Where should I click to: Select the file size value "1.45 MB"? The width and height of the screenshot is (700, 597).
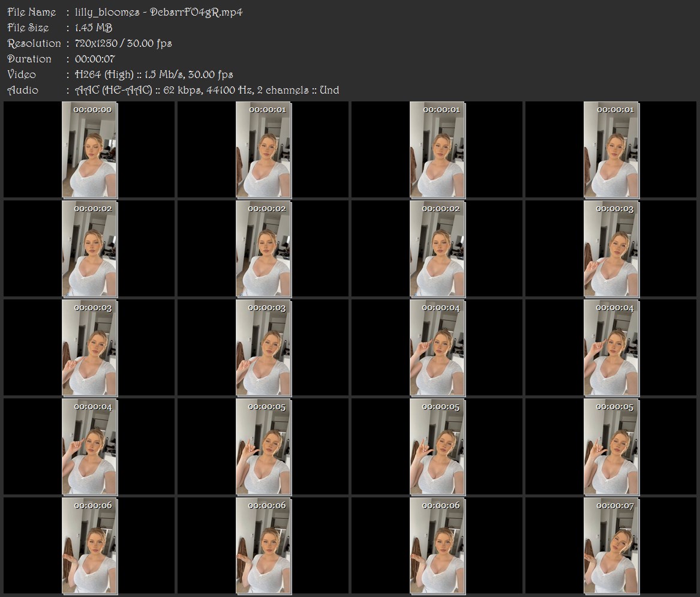point(94,28)
